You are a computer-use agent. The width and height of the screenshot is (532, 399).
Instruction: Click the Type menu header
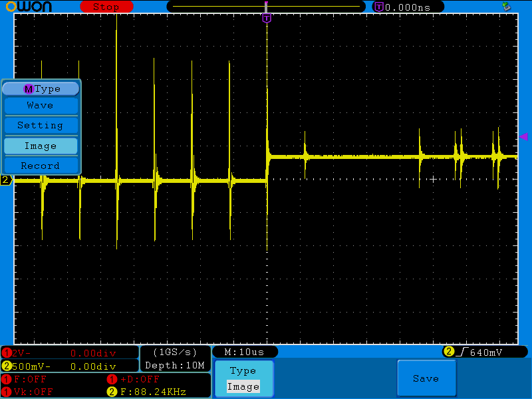(x=41, y=88)
